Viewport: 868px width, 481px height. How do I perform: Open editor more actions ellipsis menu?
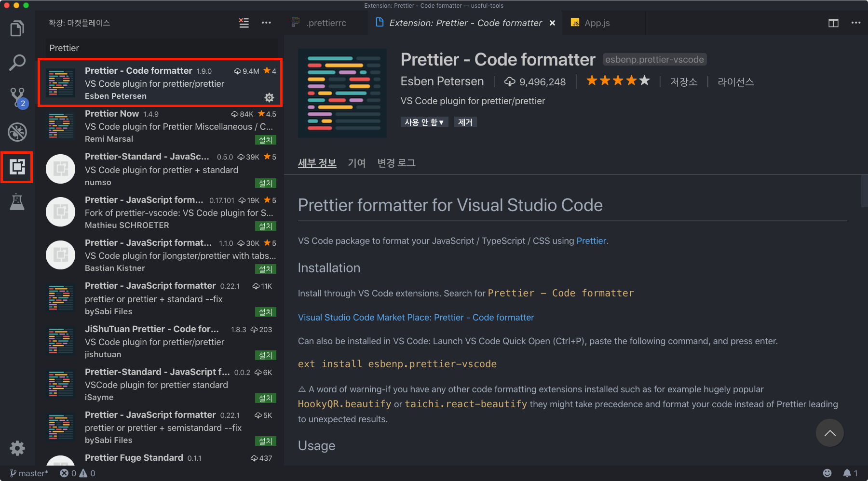click(856, 23)
